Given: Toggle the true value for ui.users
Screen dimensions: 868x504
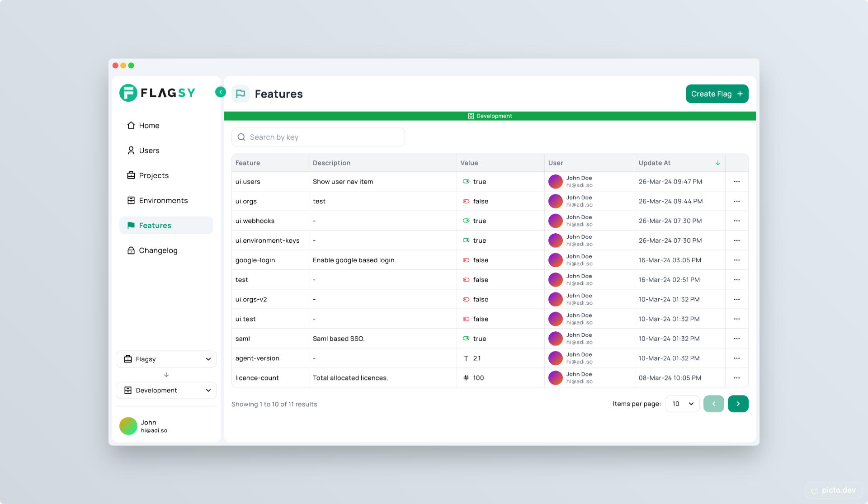Looking at the screenshot, I should 467,181.
